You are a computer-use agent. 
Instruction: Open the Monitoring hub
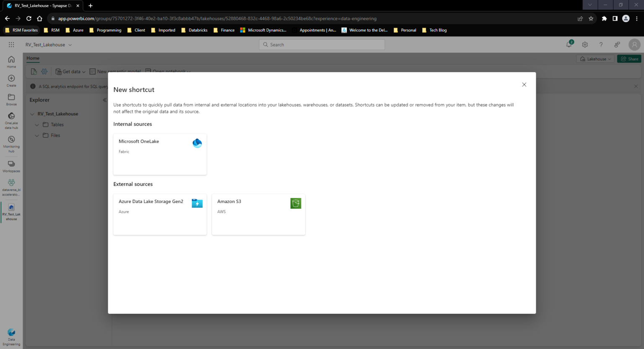click(11, 144)
